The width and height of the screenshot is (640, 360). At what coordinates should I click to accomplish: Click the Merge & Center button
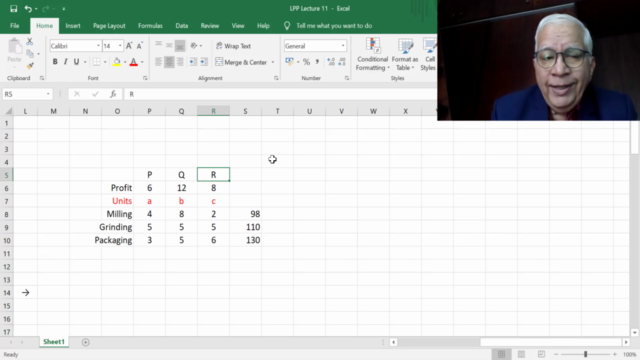[x=241, y=62]
